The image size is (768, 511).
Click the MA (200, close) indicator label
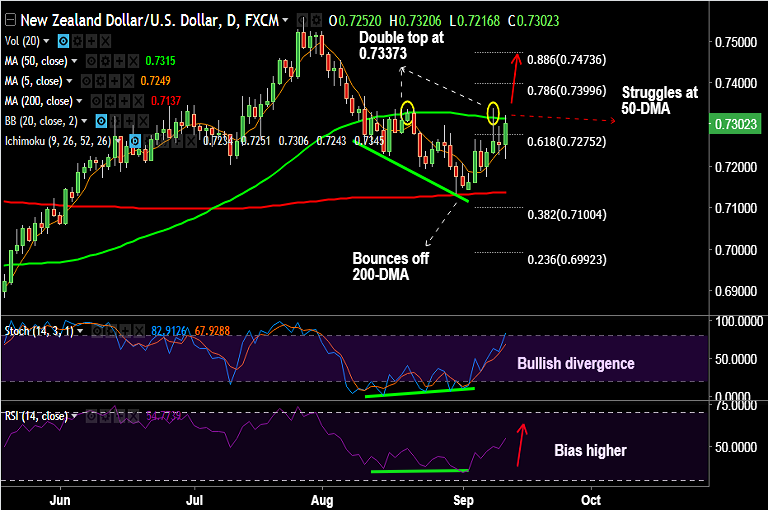[x=39, y=101]
